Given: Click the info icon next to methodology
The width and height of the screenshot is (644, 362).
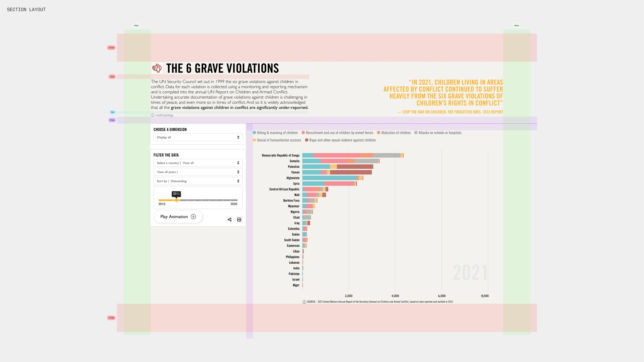Looking at the screenshot, I should (153, 115).
